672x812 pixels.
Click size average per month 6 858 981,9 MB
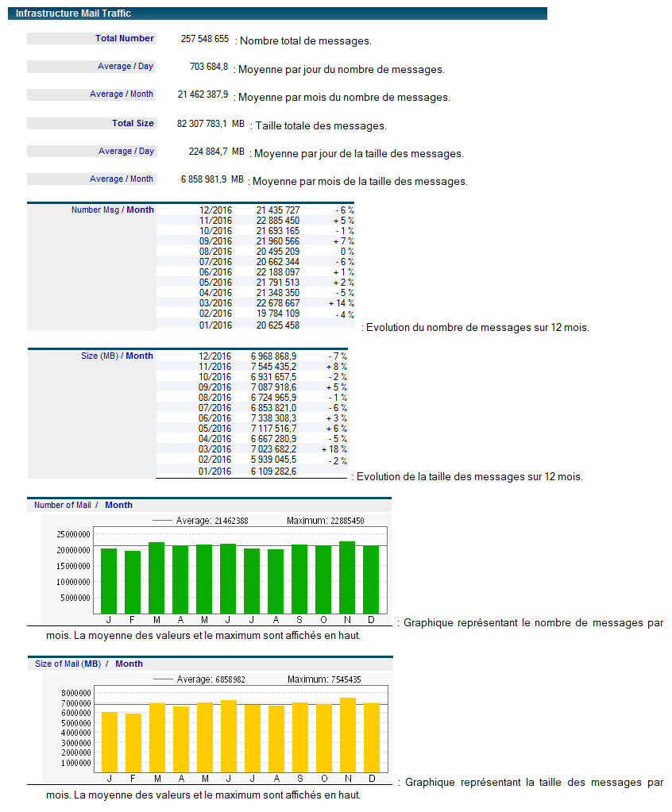212,179
